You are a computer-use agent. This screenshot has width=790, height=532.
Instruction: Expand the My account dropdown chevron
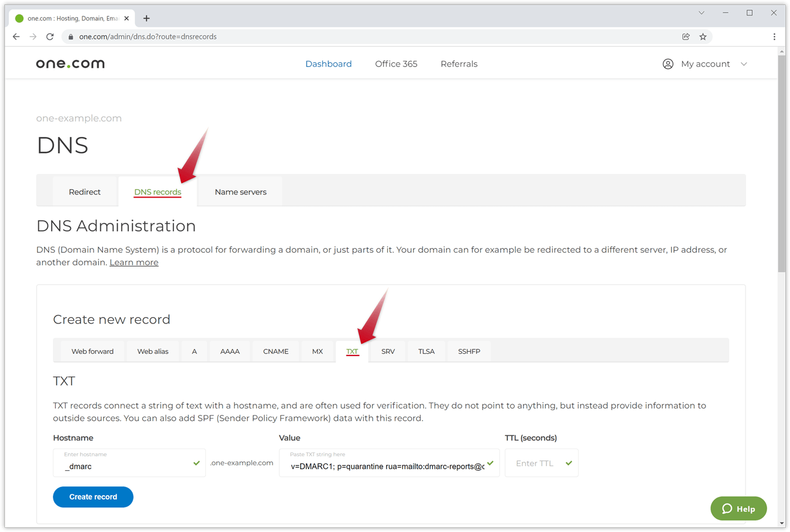point(744,63)
